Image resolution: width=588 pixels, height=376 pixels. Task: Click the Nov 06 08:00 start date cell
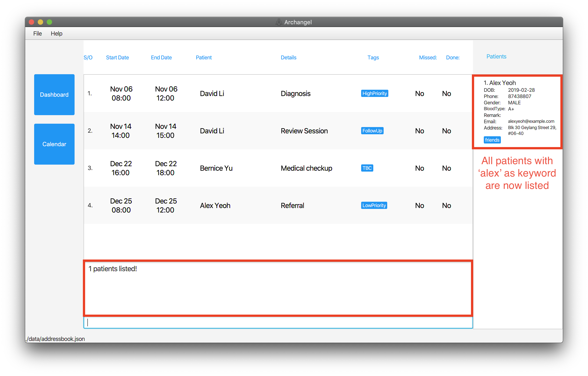click(121, 93)
